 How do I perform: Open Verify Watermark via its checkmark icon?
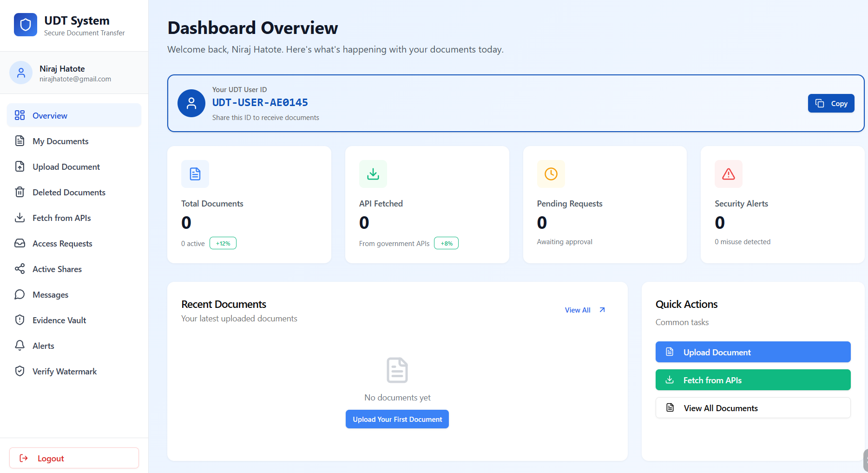20,371
